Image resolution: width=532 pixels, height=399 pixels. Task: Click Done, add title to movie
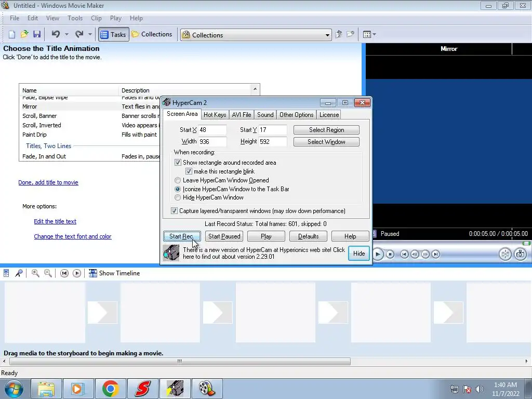[48, 182]
